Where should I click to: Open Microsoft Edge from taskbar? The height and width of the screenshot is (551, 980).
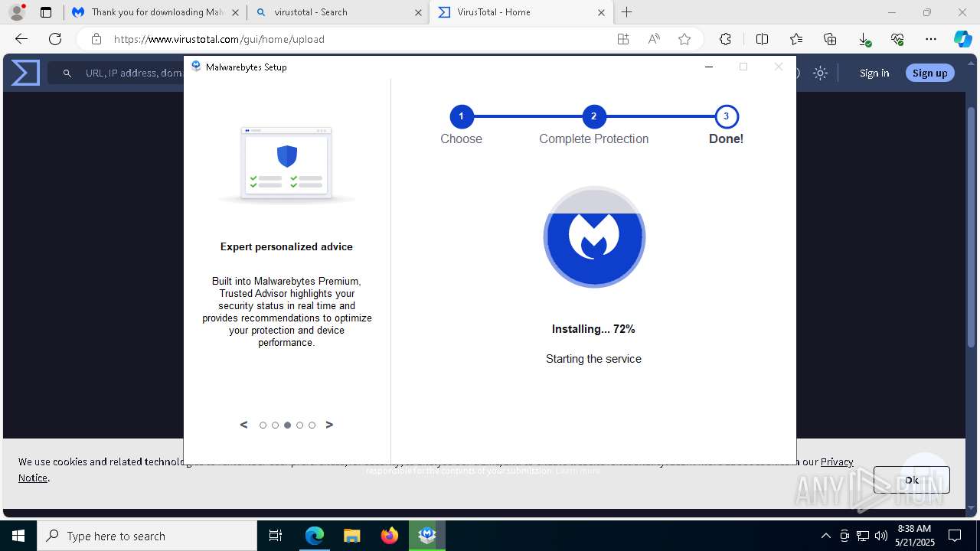(x=315, y=536)
